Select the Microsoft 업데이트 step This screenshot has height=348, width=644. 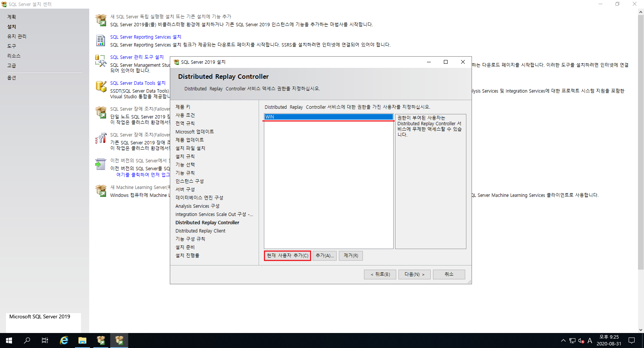[x=195, y=132]
